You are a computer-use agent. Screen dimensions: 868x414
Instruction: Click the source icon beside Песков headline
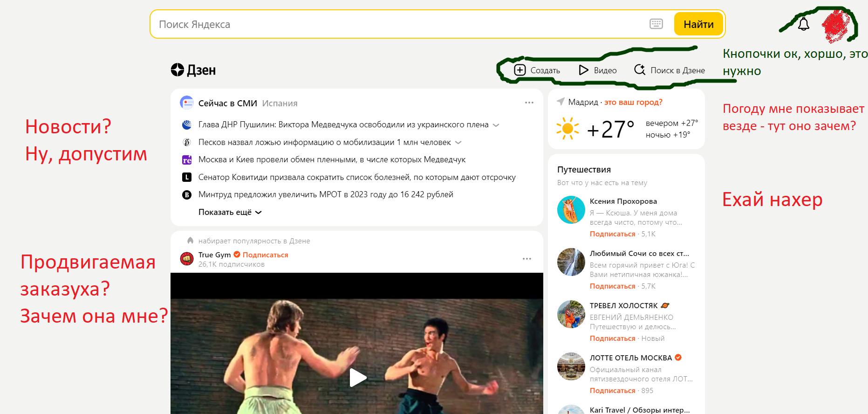(187, 142)
